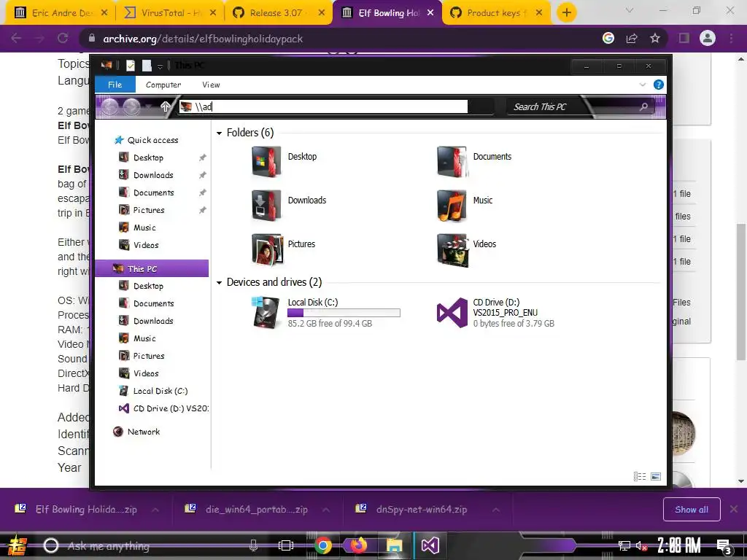
Task: Open the Videos folder in Folders section
Action: point(467,249)
